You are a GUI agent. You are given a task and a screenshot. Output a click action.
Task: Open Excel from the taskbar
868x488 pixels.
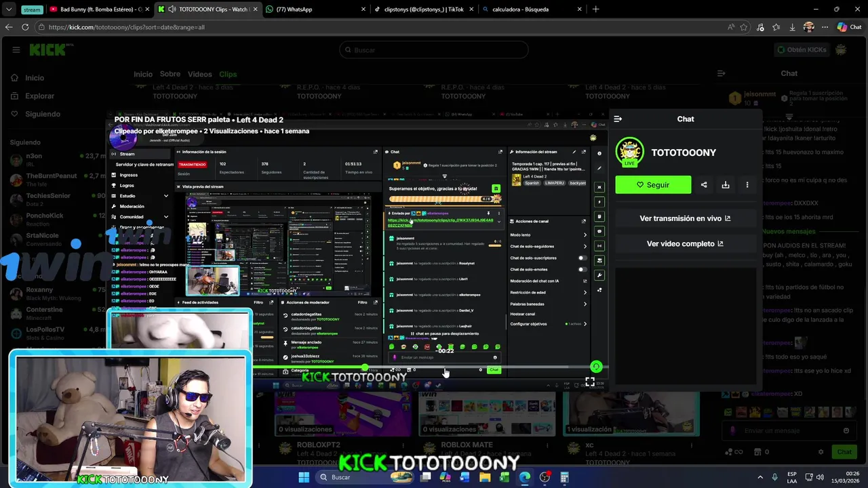point(505,477)
